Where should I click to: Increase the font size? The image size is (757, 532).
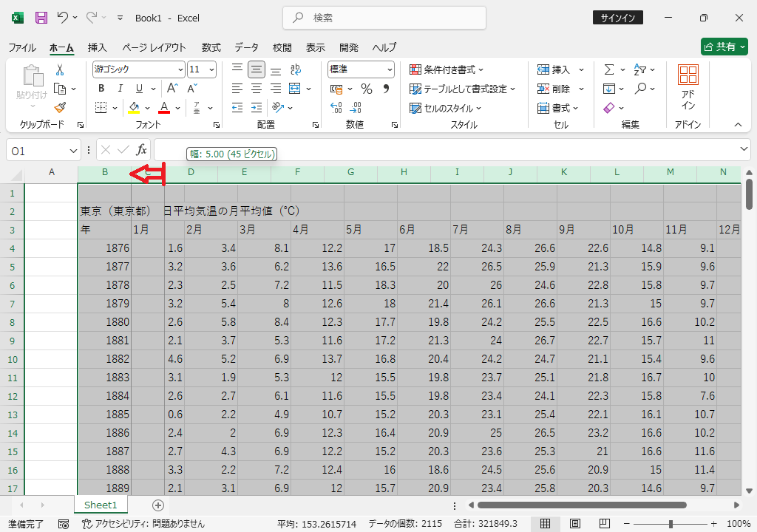point(172,89)
